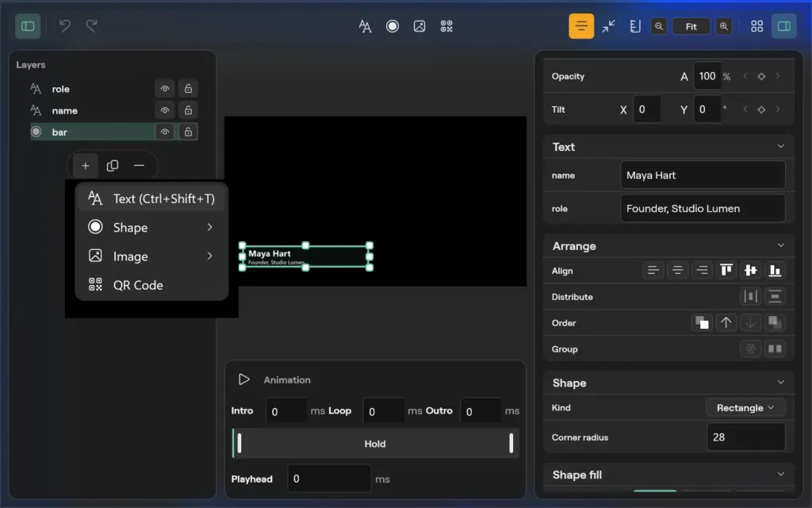Open the grid view icon
This screenshot has width=812, height=508.
[757, 26]
